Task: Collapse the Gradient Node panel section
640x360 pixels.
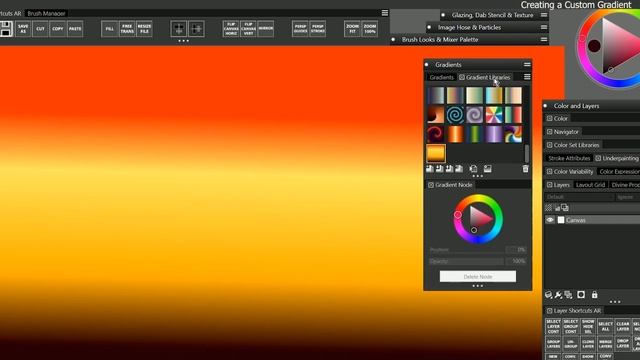Action: 431,185
